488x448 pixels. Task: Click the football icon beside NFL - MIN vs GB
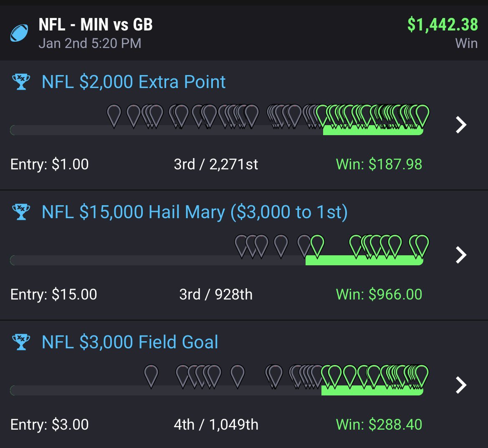19,33
